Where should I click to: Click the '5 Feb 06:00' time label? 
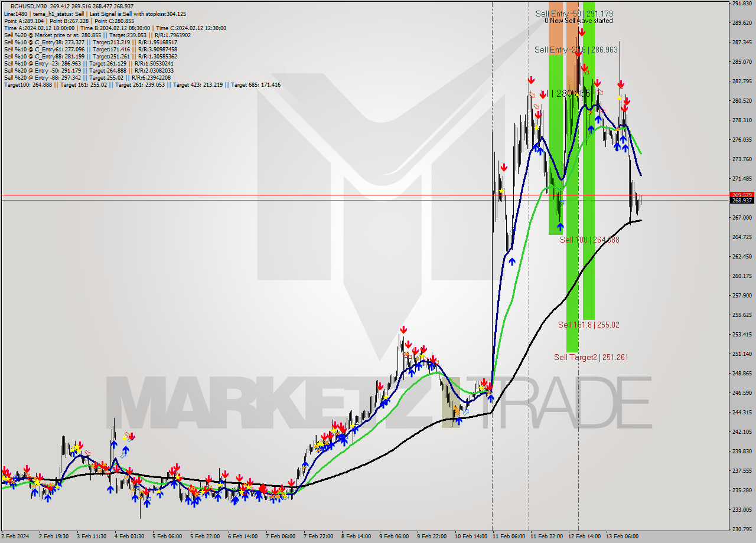coord(167,537)
